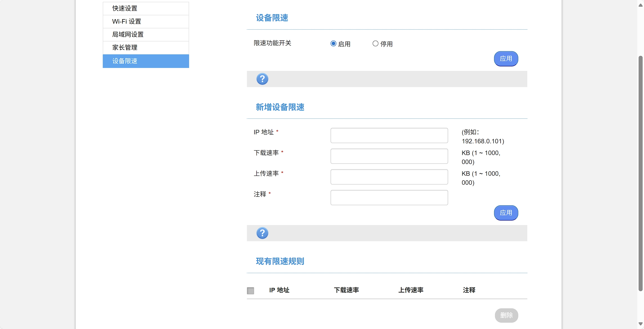The width and height of the screenshot is (644, 329).
Task: Focus the 下载速率 input field
Action: click(x=389, y=156)
